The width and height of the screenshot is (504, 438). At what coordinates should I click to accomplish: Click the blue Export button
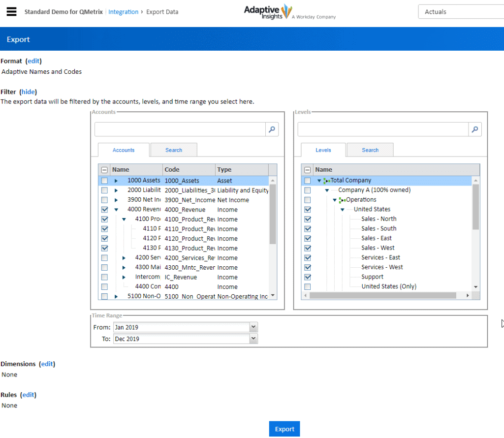[x=284, y=428]
